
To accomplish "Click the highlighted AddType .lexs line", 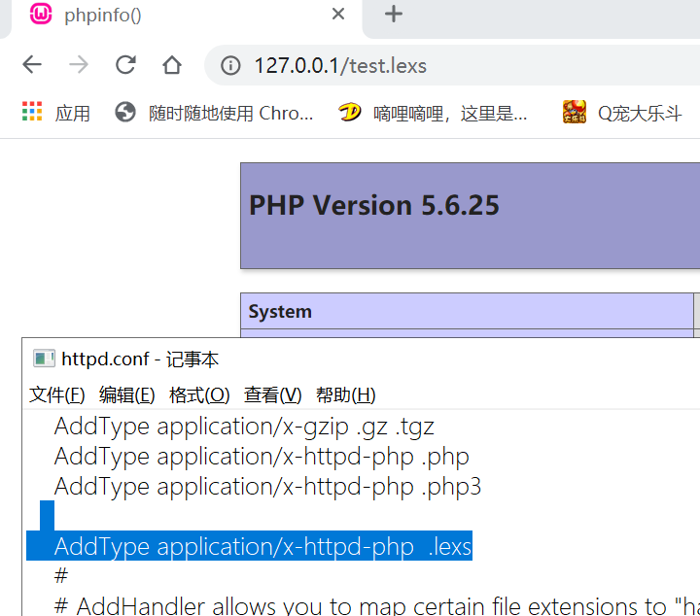I will [262, 546].
